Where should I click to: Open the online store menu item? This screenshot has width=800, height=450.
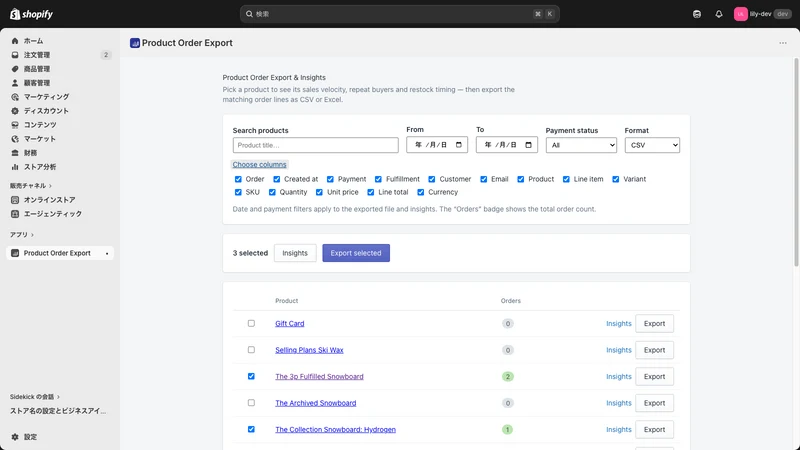[x=60, y=199]
